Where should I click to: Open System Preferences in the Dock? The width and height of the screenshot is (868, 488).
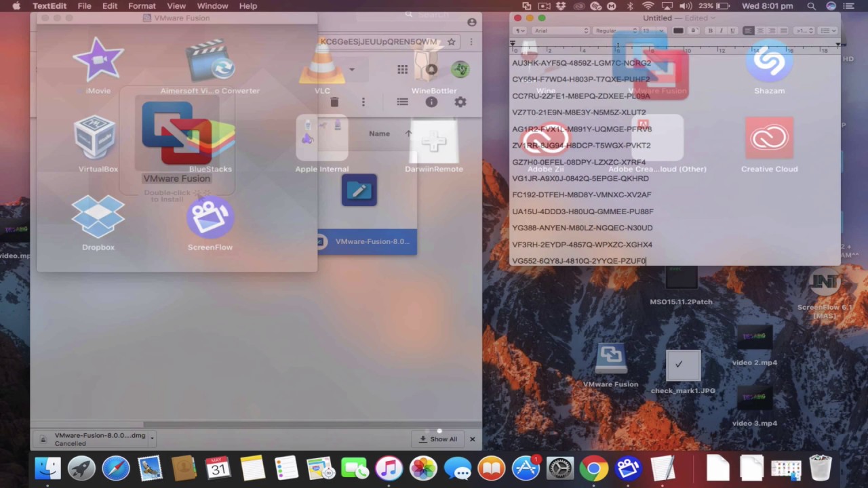pyautogui.click(x=560, y=468)
